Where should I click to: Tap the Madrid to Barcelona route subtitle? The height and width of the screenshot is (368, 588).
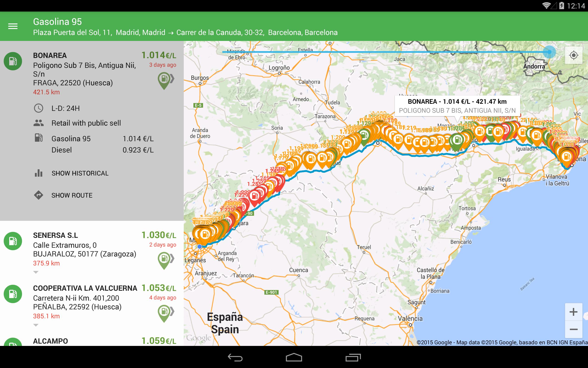pos(185,32)
